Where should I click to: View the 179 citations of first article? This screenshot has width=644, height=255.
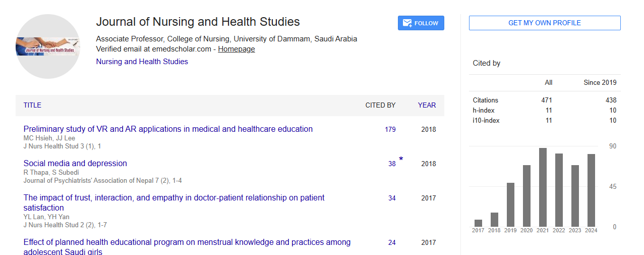tap(390, 129)
